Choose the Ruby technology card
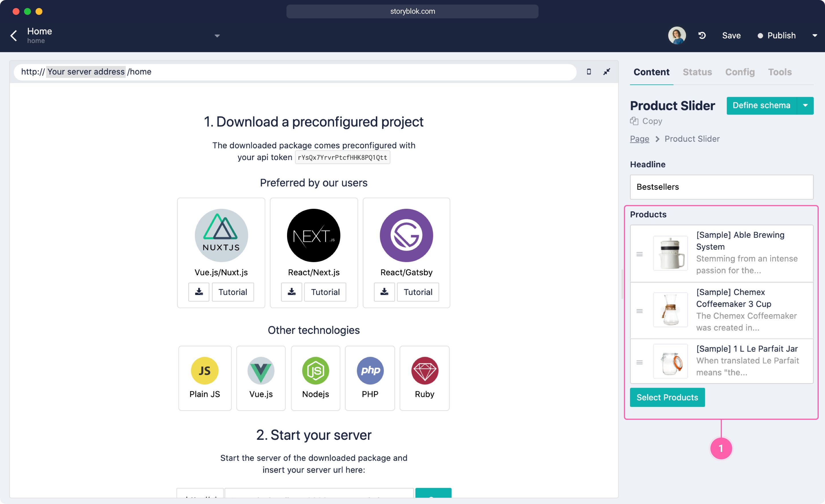The image size is (825, 504). pyautogui.click(x=424, y=378)
